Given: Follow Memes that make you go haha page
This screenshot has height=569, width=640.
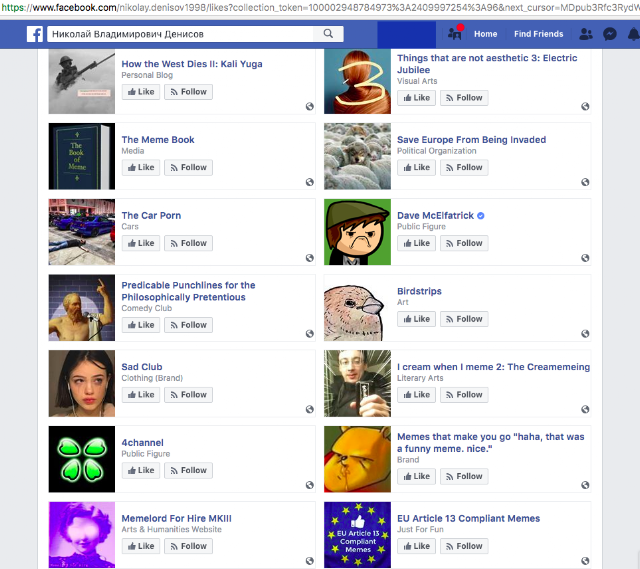Looking at the screenshot, I should (464, 476).
